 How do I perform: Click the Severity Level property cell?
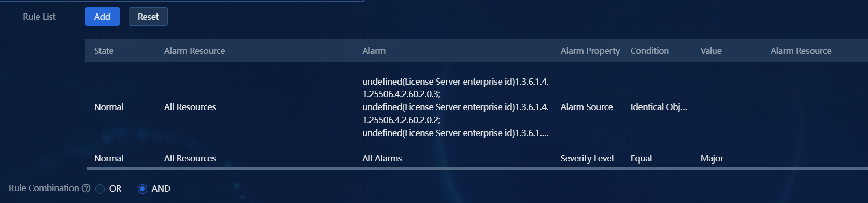coord(587,158)
